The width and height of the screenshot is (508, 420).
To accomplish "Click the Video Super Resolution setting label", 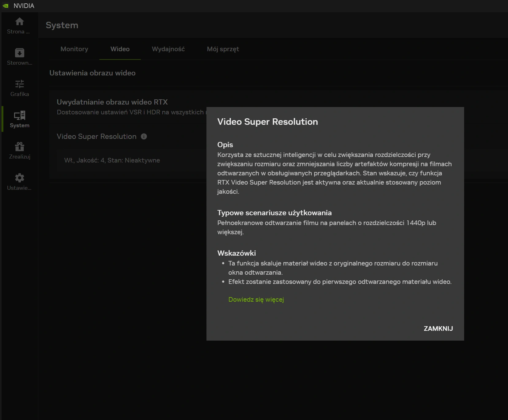I will 97,136.
